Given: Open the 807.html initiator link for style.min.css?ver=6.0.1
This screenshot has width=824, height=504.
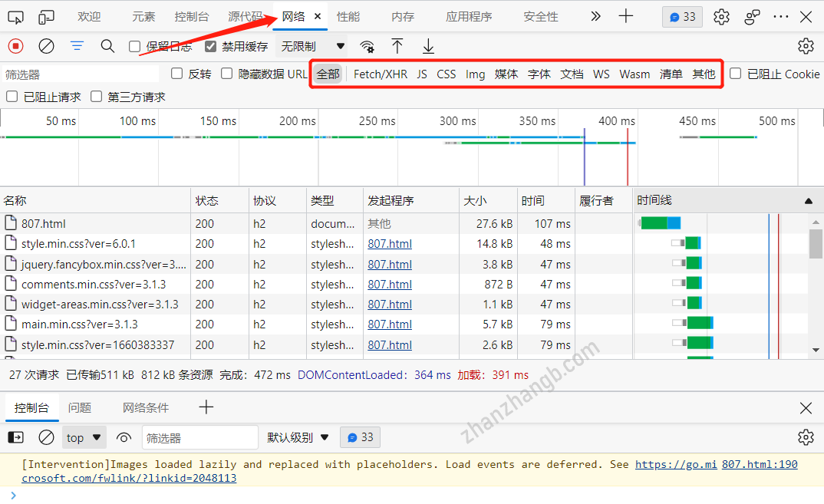Looking at the screenshot, I should pos(389,244).
